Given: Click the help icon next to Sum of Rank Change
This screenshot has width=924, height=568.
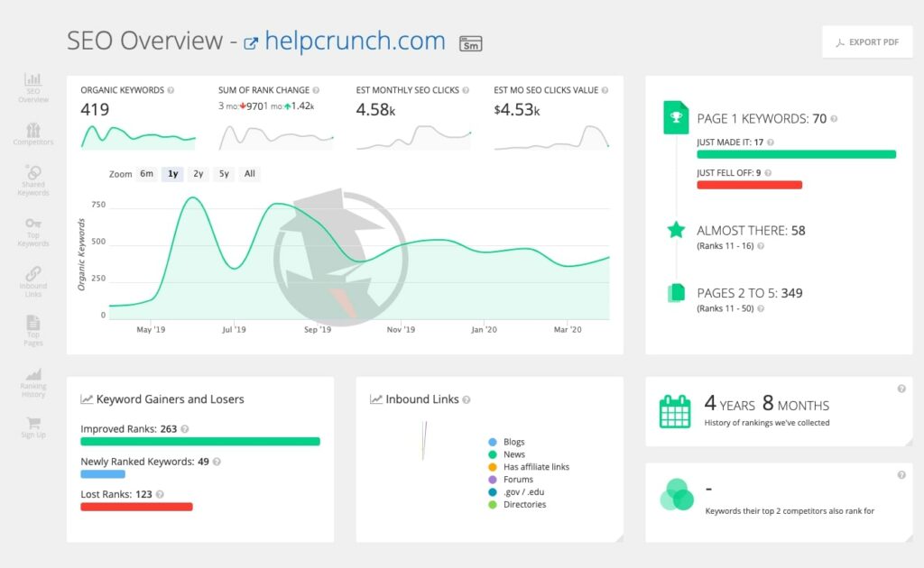Looking at the screenshot, I should 316,90.
